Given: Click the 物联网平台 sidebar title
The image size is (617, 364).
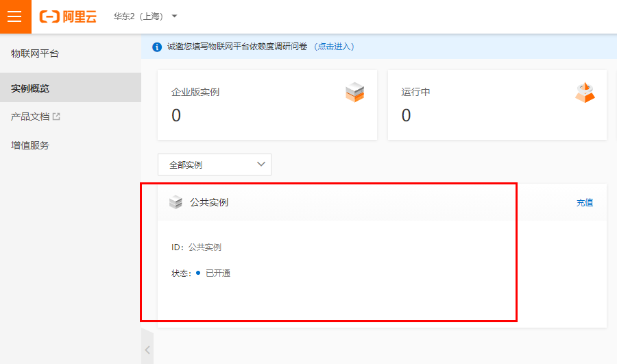Looking at the screenshot, I should 35,53.
